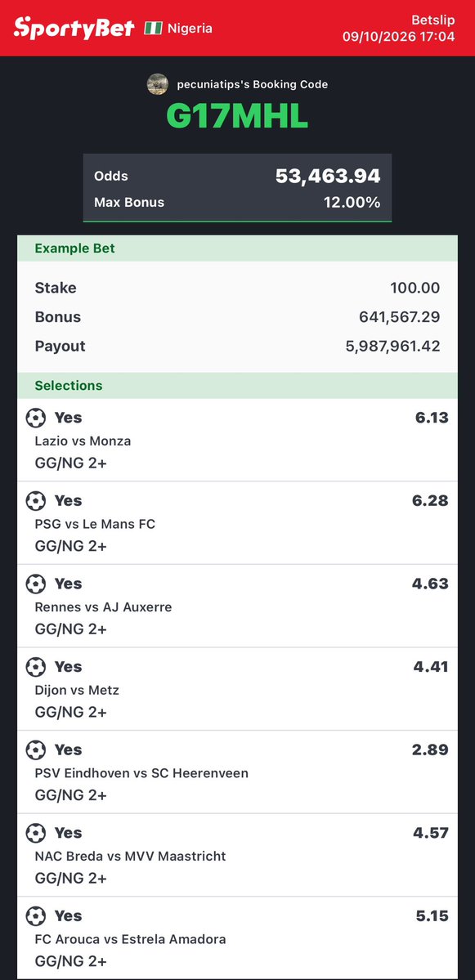Screen dimensions: 475x980
Task: Click the 6.28 odds for PSG match
Action: [432, 500]
